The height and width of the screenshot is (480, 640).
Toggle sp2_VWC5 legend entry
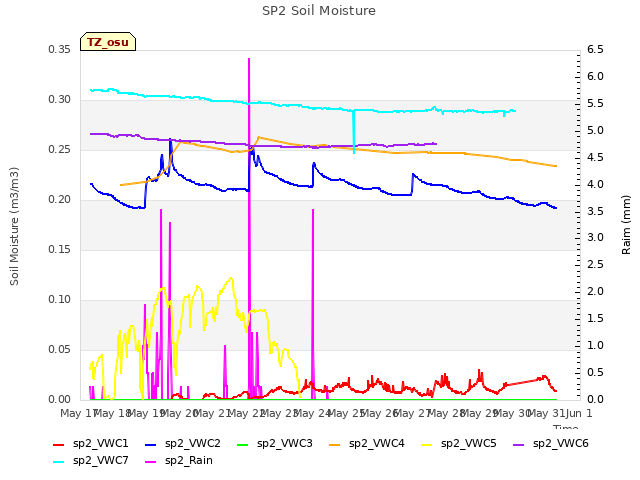(459, 444)
